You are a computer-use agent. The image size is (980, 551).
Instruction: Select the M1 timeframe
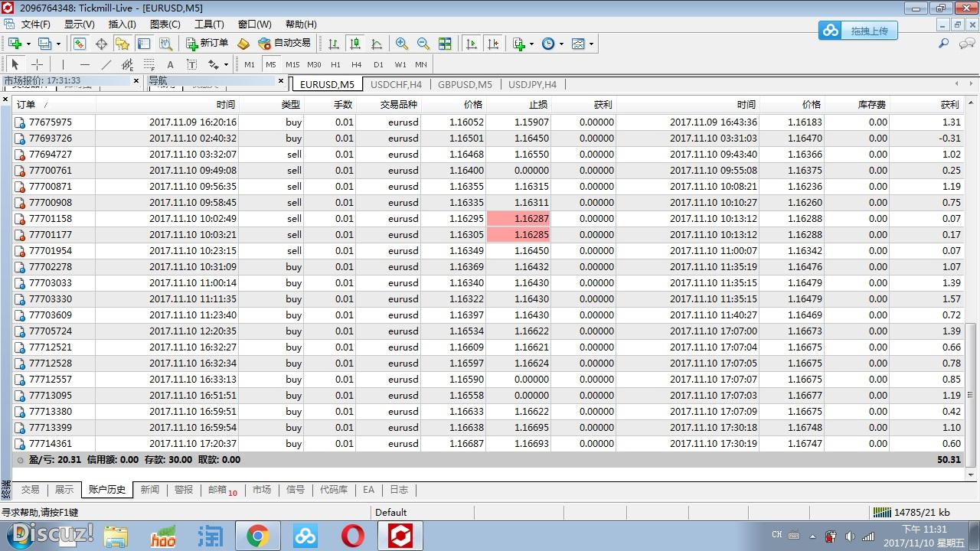tap(250, 64)
